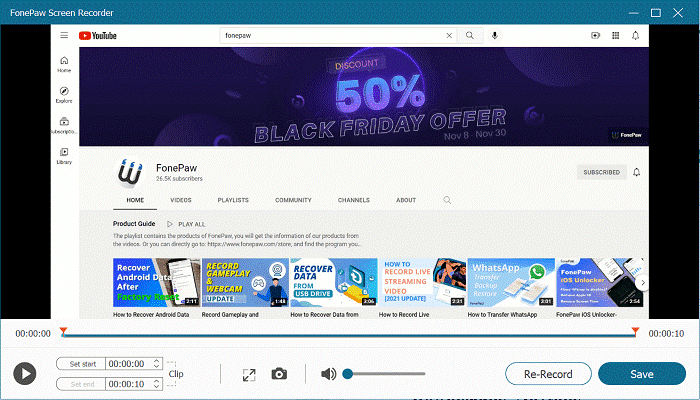Play the recorded video preview
Viewport: 700px width, 400px height.
tap(25, 374)
